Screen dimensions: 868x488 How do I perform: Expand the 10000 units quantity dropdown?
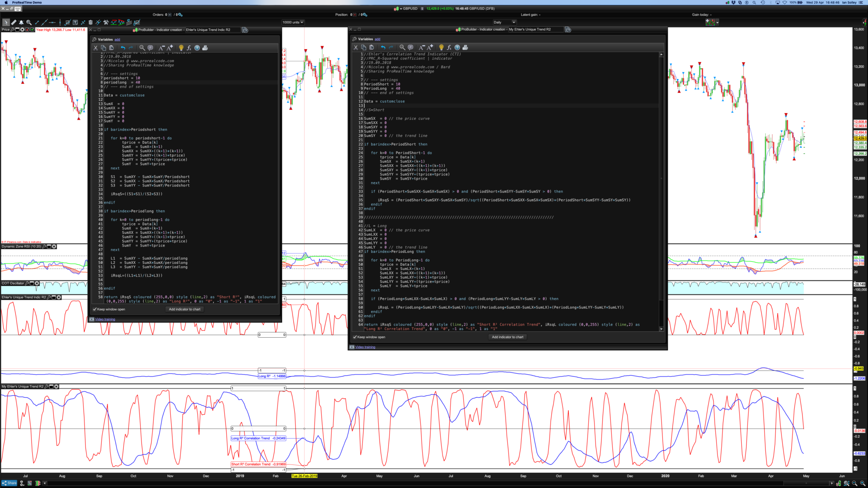point(302,22)
